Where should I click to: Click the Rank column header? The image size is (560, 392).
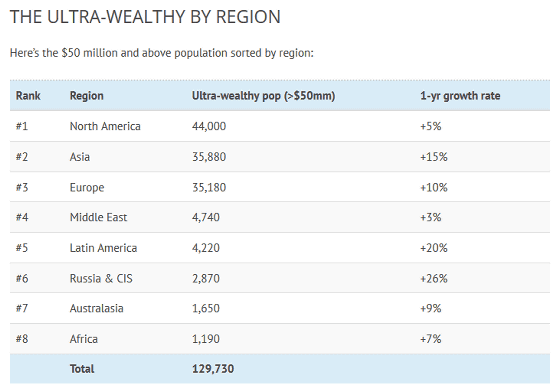tap(28, 96)
